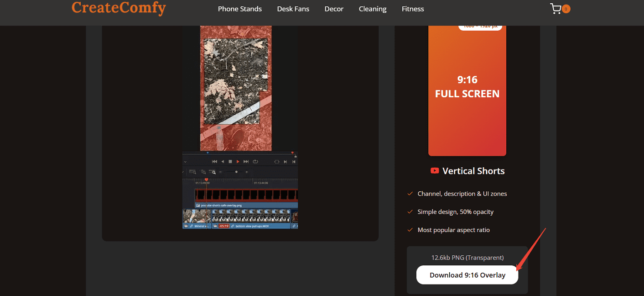Select the youtube-shorts-safe-overlay.png clip
This screenshot has width=644, height=296.
tap(223, 206)
